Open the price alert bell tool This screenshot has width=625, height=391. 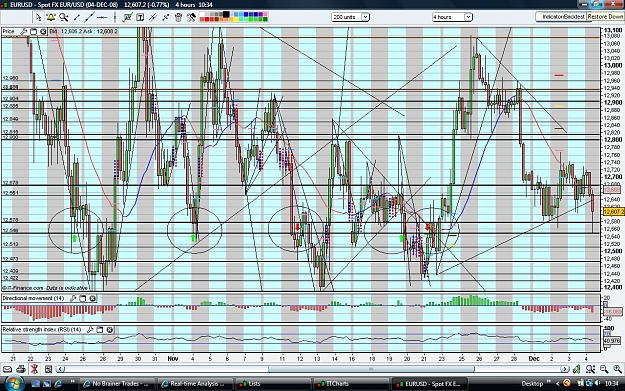pyautogui.click(x=51, y=17)
